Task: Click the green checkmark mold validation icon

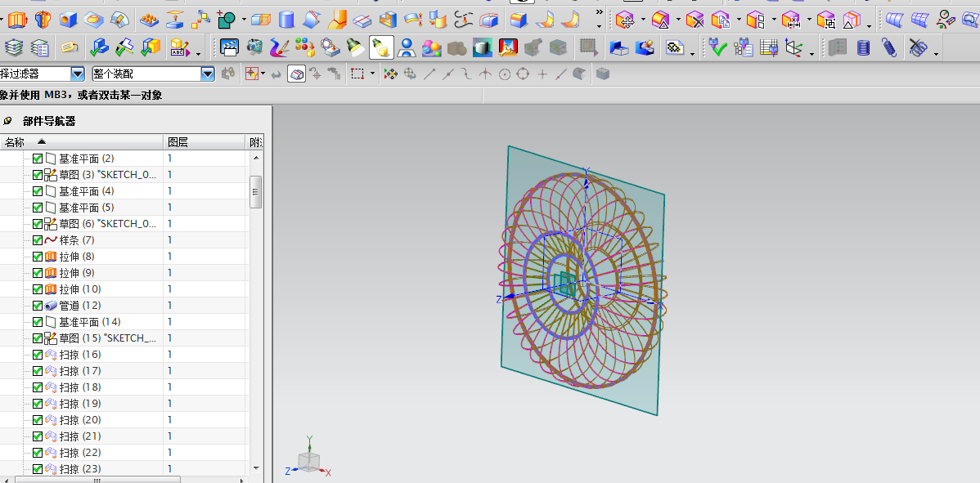Action: tap(717, 47)
